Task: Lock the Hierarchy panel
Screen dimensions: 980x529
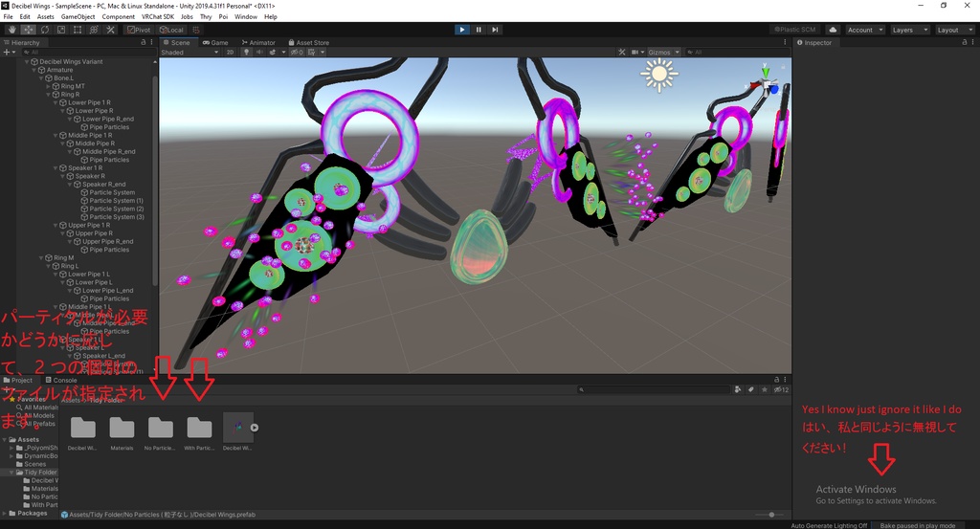Action: [x=144, y=42]
